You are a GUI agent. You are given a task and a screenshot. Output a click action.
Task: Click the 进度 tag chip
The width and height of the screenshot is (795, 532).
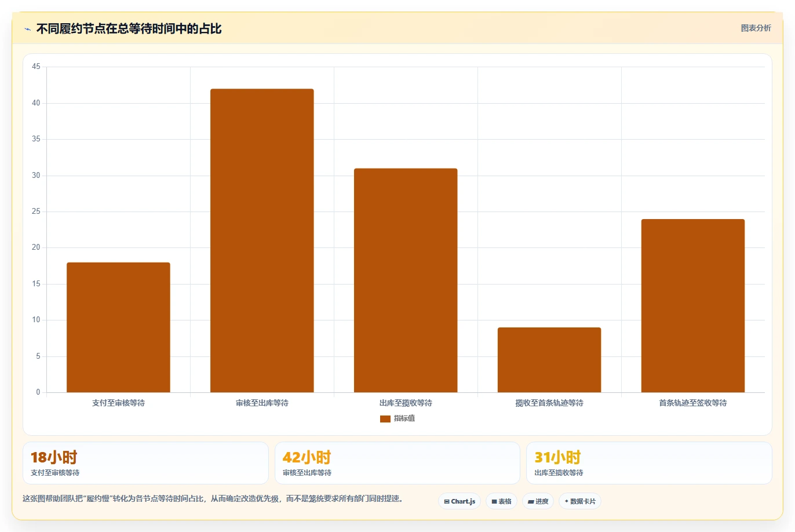[x=538, y=501]
